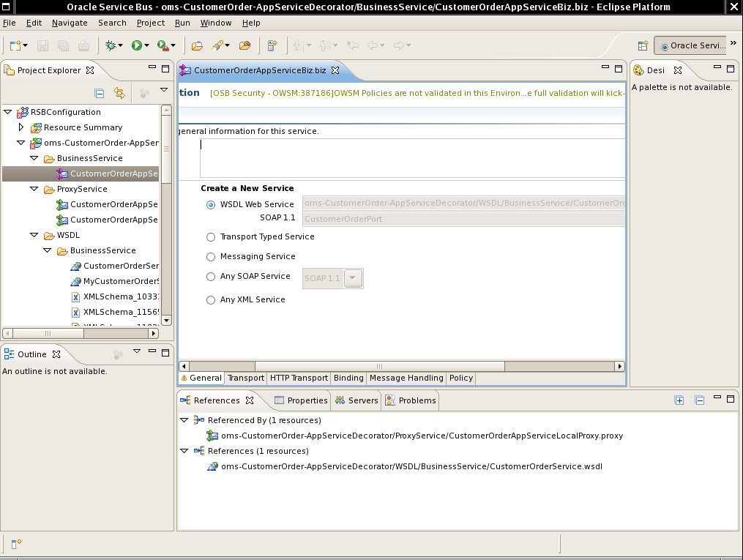Click the Search flashlight toolbar icon
743x560 pixels.
pos(217,45)
